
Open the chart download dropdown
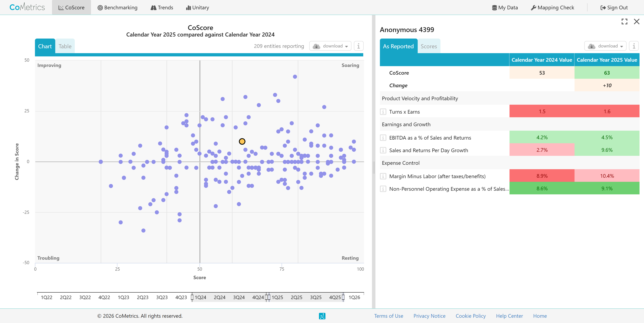coord(330,46)
